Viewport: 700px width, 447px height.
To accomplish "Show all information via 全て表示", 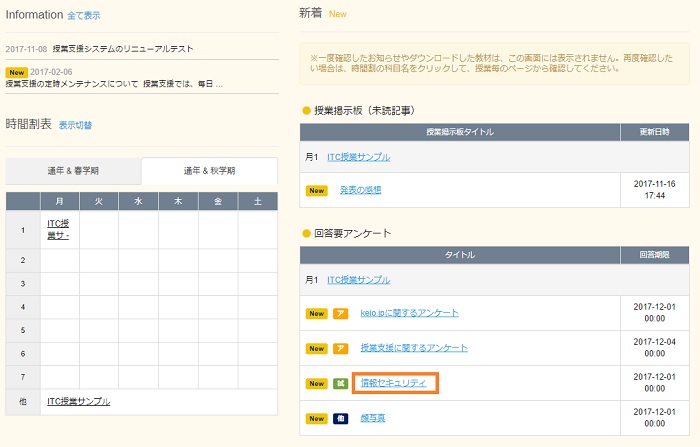I will tap(84, 17).
